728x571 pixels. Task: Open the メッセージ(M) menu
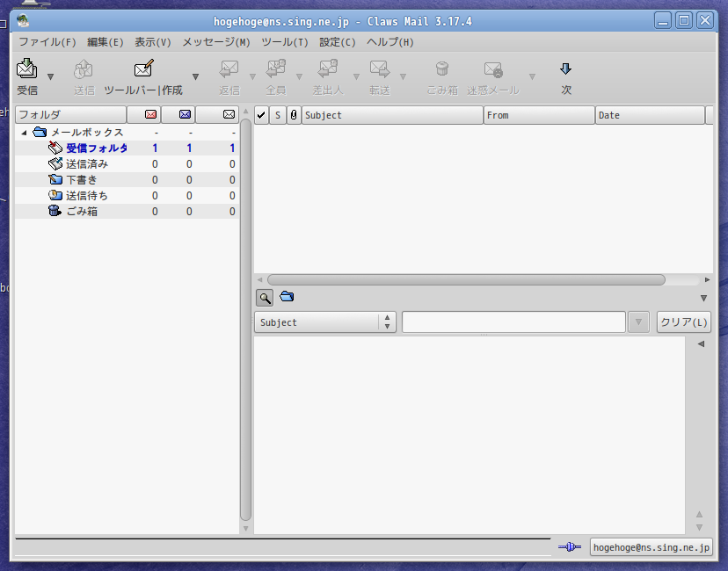pos(216,42)
